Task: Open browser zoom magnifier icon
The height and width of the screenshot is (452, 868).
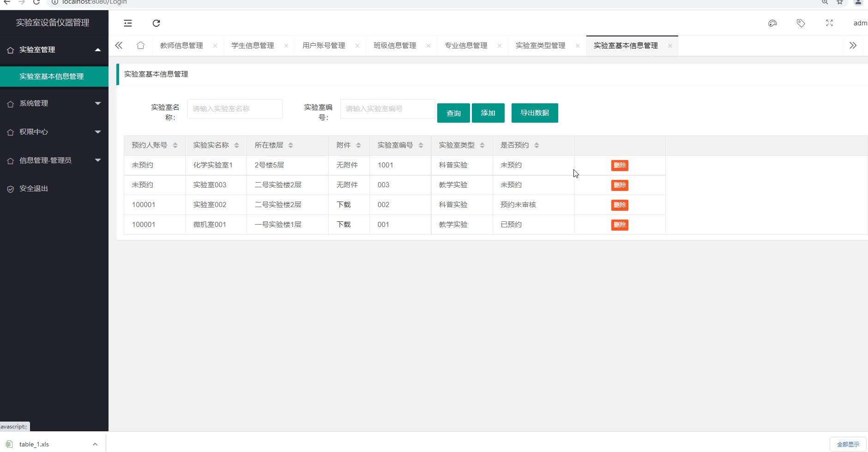Action: [x=825, y=2]
